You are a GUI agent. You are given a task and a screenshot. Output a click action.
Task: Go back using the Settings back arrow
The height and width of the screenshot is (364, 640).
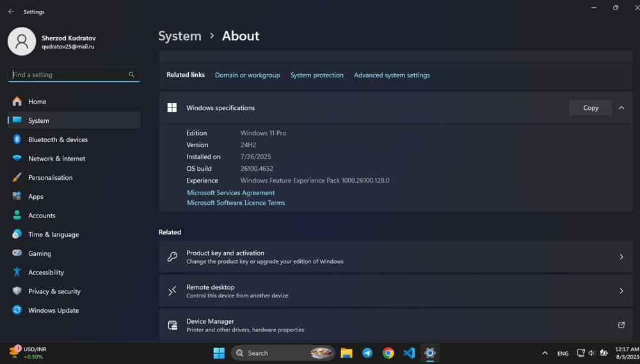11,12
